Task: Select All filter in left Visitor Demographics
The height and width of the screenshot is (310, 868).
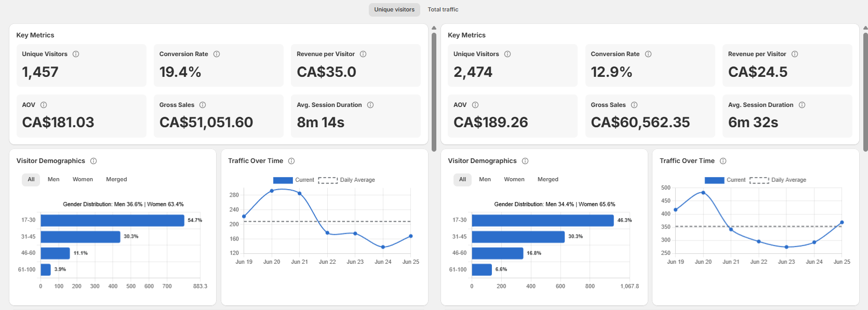Action: coord(31,180)
